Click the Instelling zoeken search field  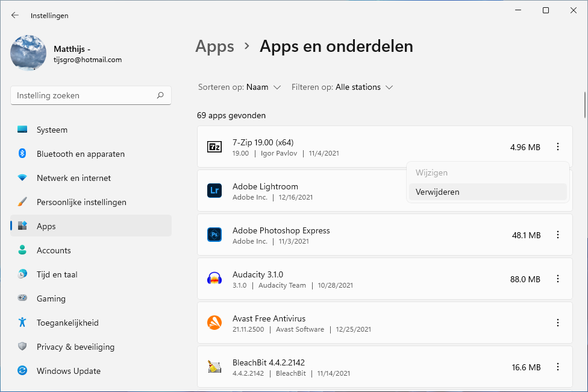click(x=84, y=95)
